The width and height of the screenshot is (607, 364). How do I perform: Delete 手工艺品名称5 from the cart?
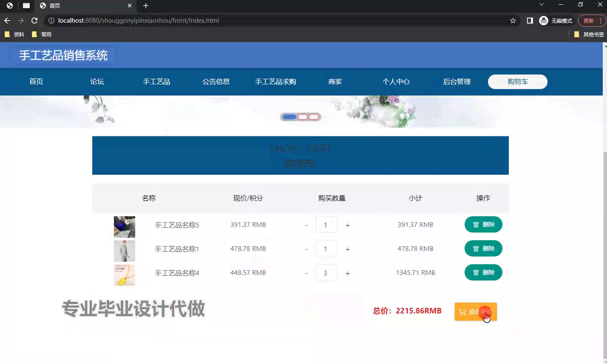(x=483, y=225)
